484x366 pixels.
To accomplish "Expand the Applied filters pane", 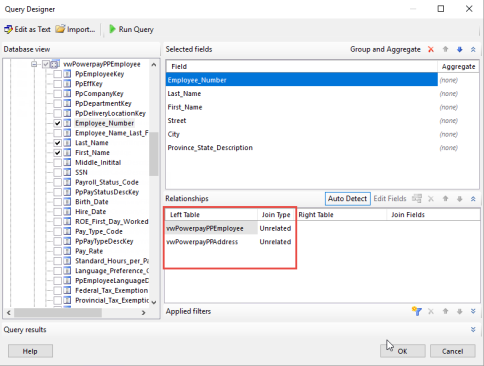I will [x=473, y=311].
